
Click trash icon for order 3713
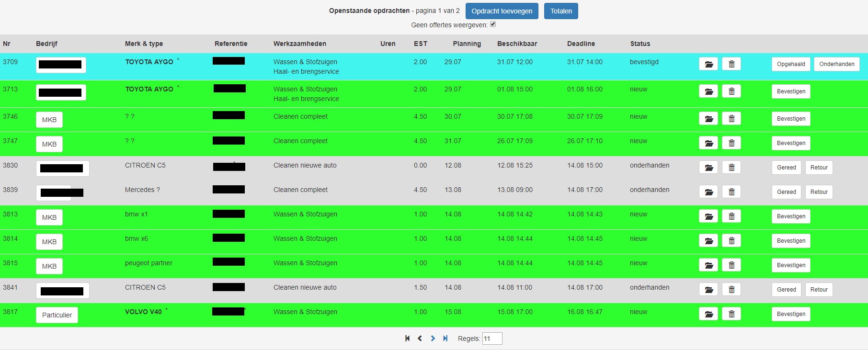[731, 91]
